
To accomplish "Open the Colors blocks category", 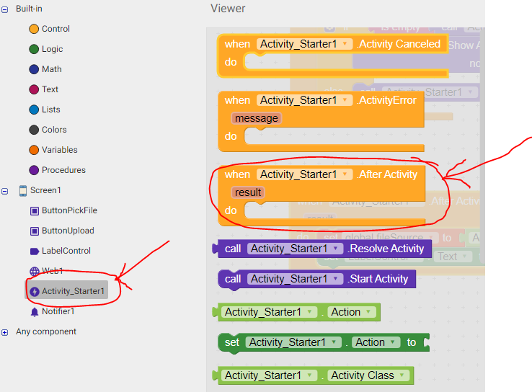I will pos(48,130).
